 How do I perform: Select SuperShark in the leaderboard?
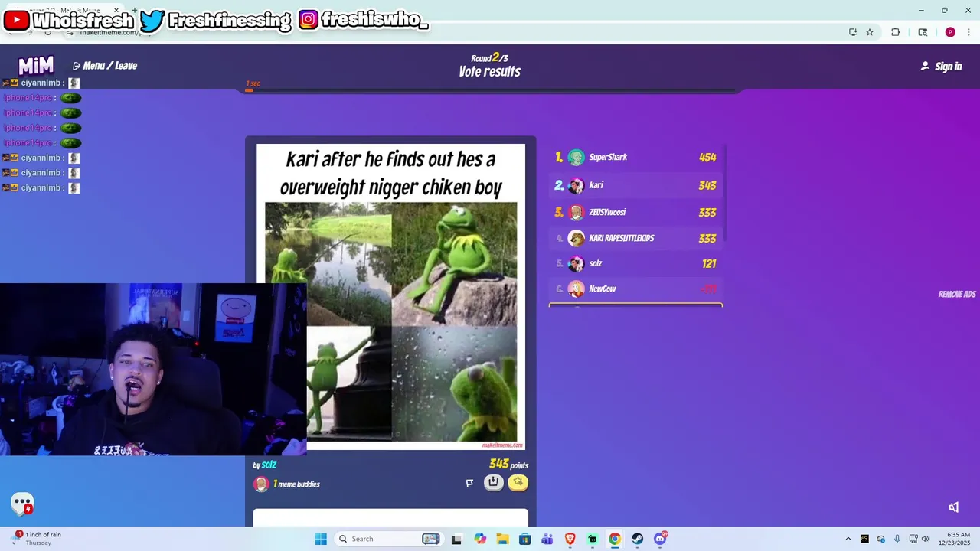[635, 157]
